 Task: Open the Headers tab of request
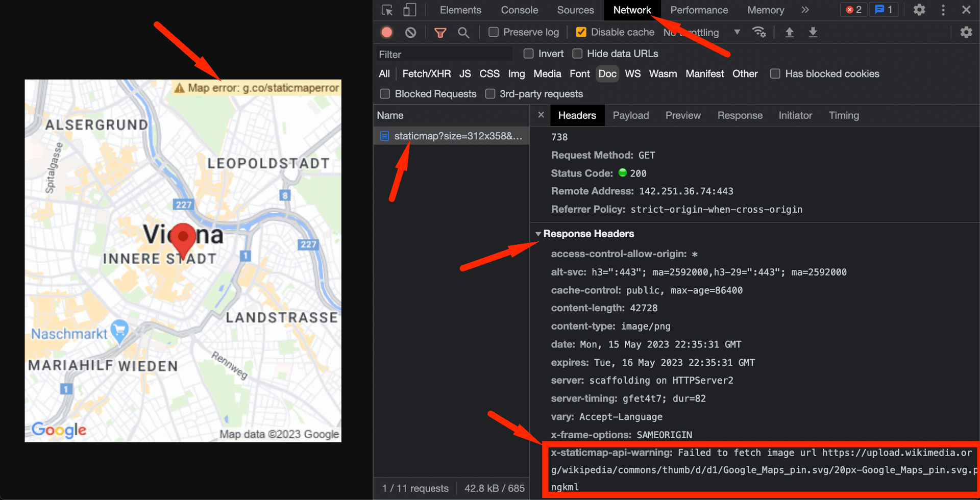click(577, 115)
